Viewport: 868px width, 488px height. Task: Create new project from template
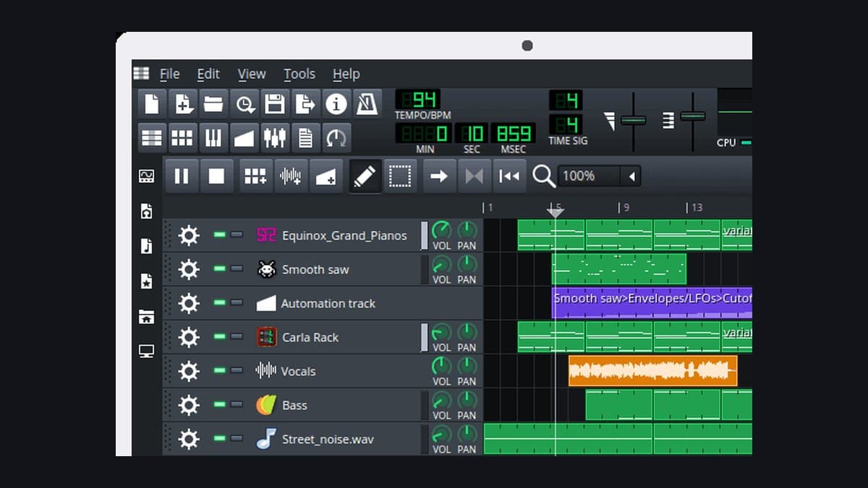point(182,104)
